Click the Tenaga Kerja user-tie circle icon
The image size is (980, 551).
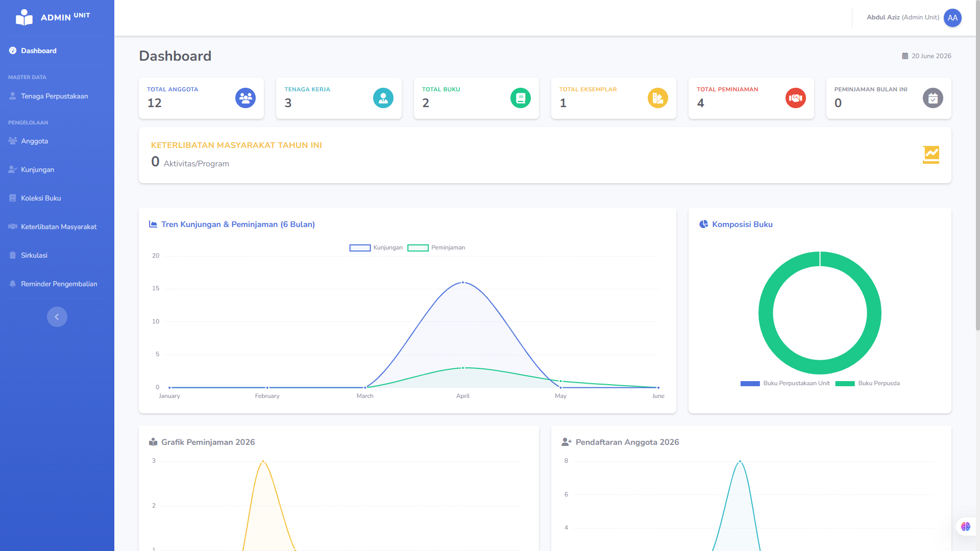(x=383, y=98)
